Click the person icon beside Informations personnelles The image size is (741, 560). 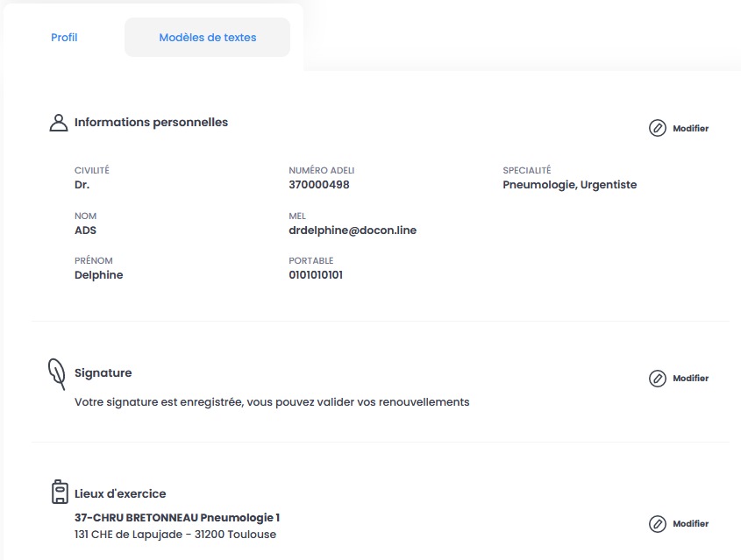[59, 123]
